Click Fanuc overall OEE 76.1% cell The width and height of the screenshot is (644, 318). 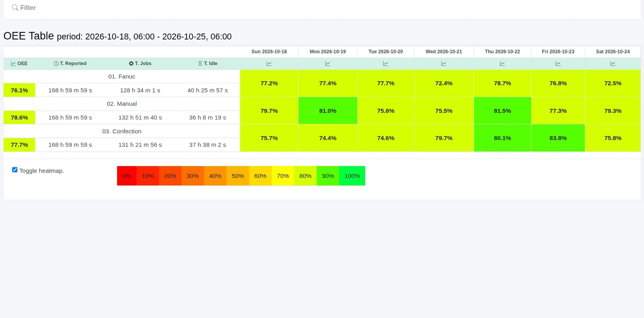coord(19,90)
